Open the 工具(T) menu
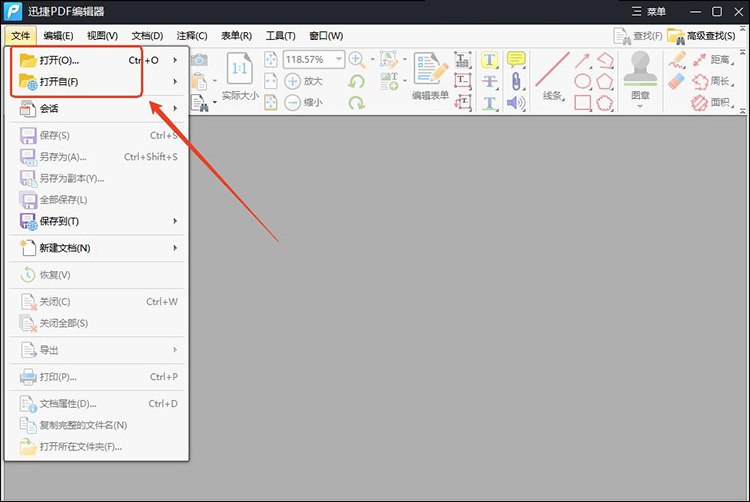Image resolution: width=750 pixels, height=502 pixels. (281, 36)
